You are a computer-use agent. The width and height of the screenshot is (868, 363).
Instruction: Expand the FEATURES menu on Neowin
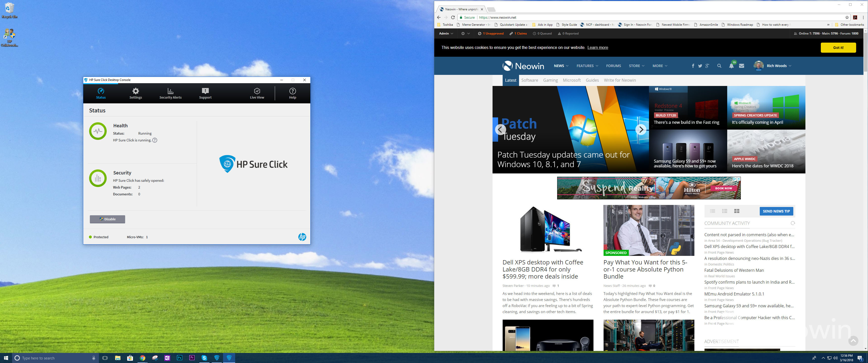click(587, 66)
